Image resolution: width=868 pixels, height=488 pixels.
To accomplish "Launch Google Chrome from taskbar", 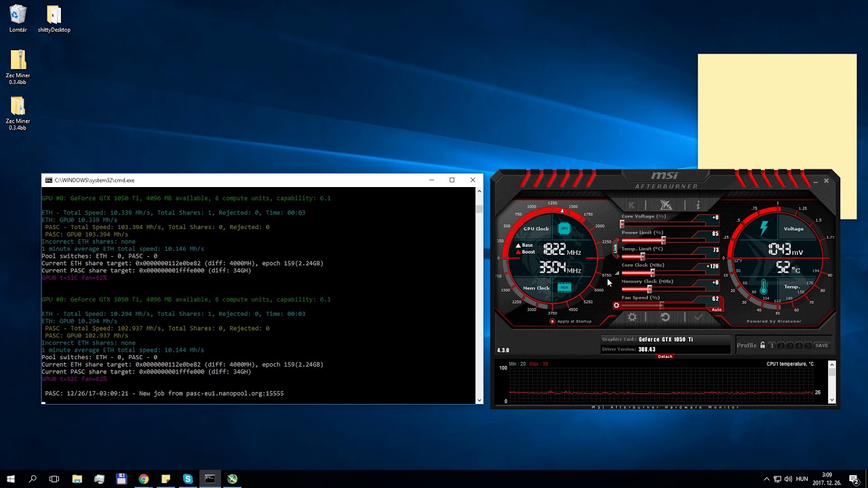I will (144, 479).
